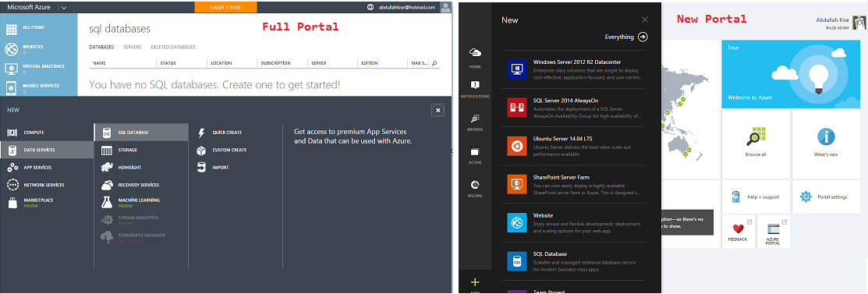Open the account globe icon in header

[x=371, y=8]
